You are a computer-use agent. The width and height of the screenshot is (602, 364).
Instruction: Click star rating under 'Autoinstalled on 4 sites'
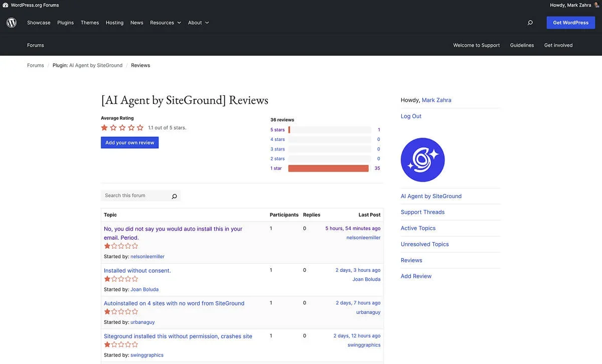[121, 312]
